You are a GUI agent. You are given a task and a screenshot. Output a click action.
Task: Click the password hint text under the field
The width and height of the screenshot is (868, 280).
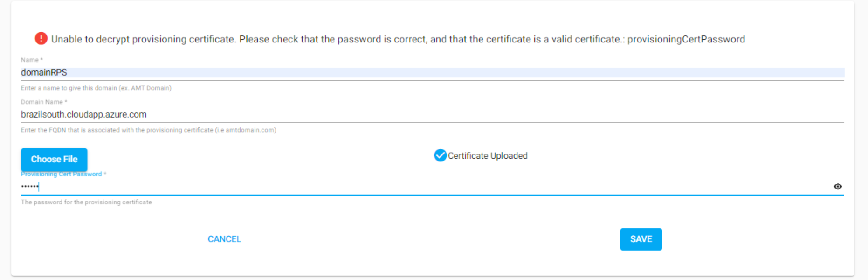[x=86, y=202]
